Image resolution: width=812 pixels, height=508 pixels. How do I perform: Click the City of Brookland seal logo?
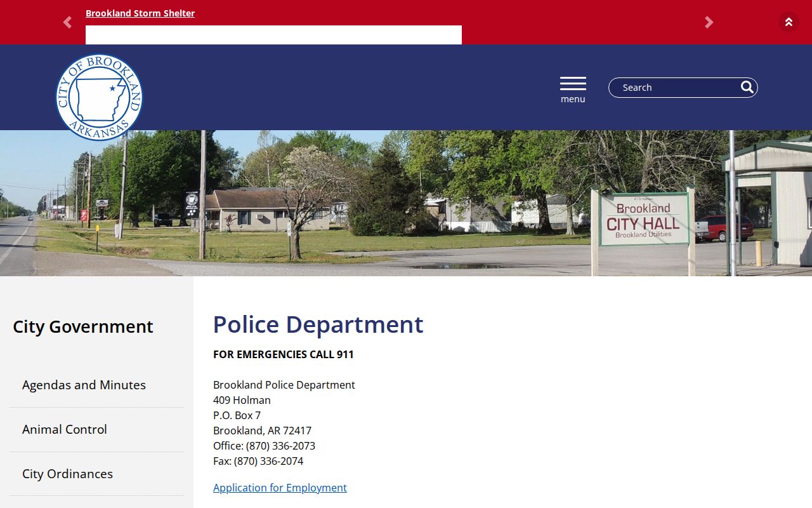[x=99, y=97]
